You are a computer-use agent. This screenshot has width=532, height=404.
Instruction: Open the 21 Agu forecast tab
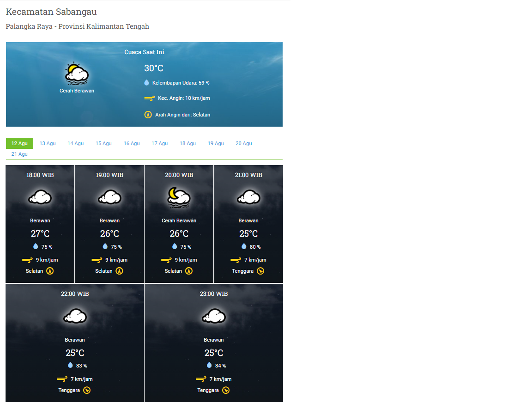19,154
